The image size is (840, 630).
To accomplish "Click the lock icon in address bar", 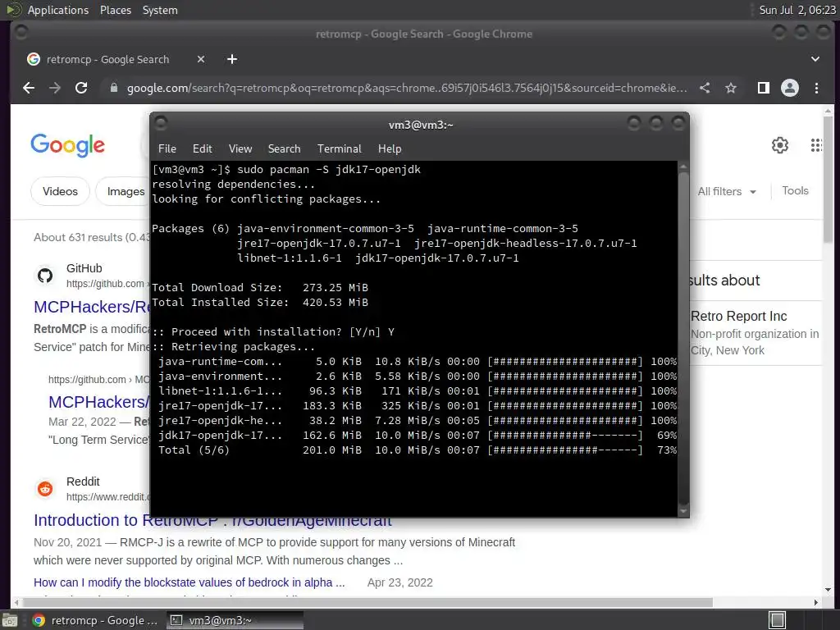I will (113, 88).
